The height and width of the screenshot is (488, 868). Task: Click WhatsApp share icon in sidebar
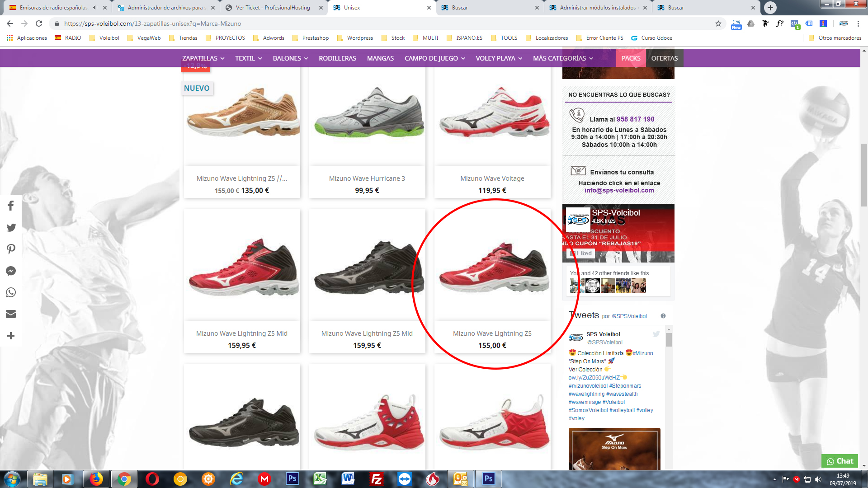11,292
